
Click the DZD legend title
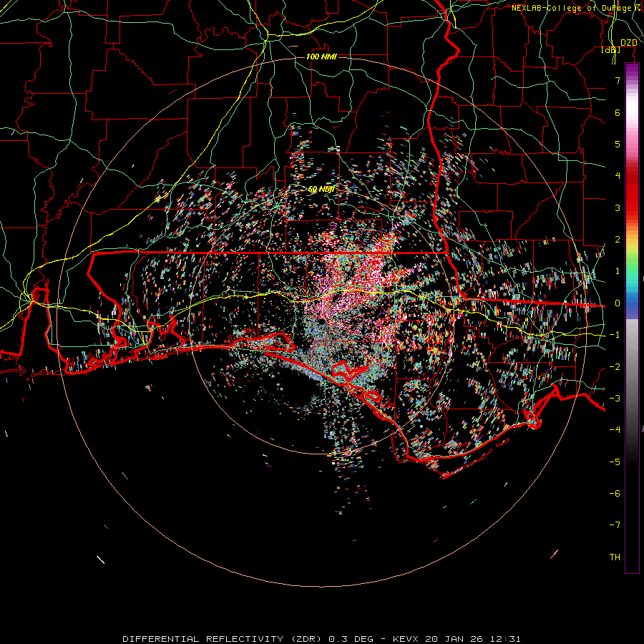click(x=628, y=43)
